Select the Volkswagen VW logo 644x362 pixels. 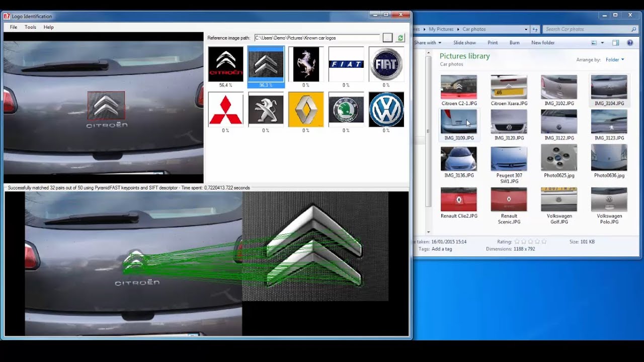[386, 110]
